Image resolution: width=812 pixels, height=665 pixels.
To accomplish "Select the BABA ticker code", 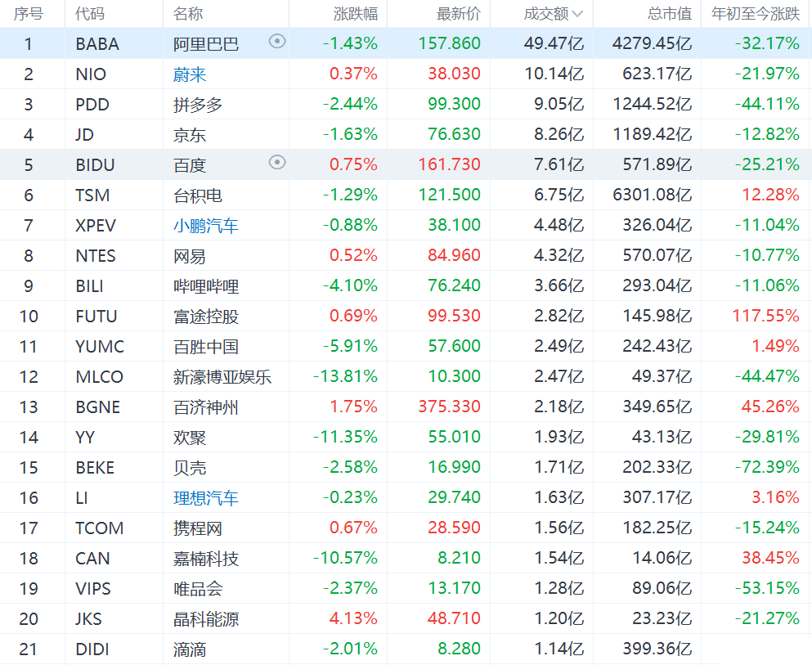I will tap(97, 44).
